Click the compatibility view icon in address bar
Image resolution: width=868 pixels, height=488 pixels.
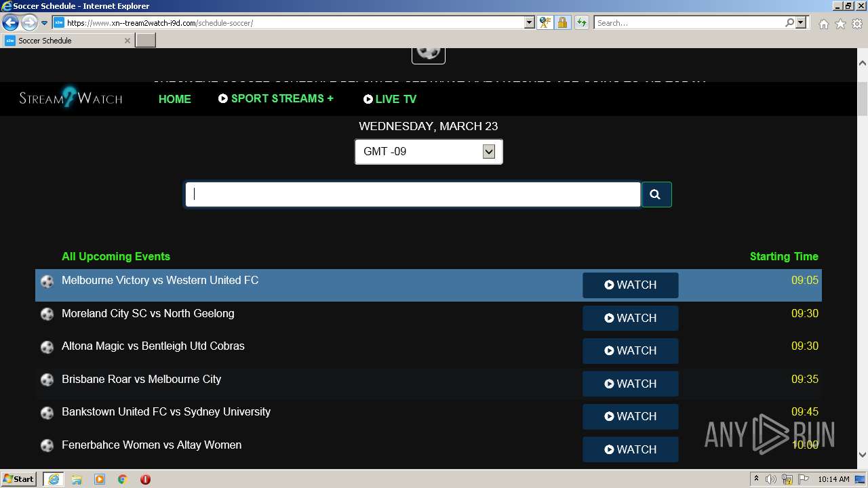[x=545, y=22]
